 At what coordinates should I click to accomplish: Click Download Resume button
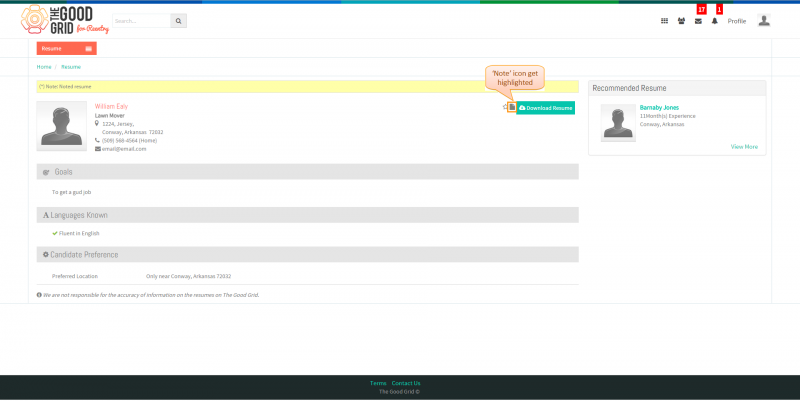[x=545, y=108]
